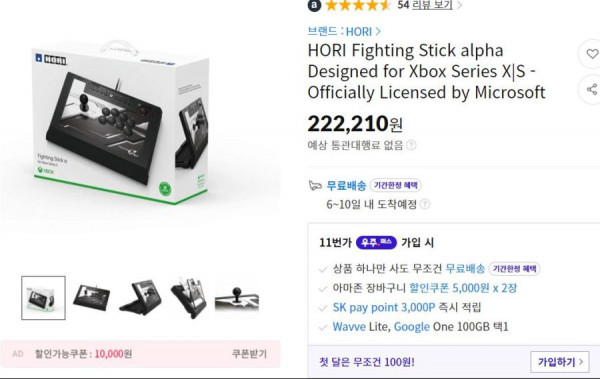Select the joystick close-up thumbnail
The image size is (600, 379).
[237, 299]
